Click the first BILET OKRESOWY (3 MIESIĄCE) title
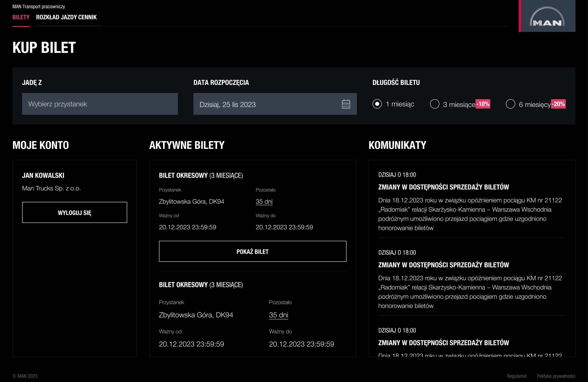 201,175
